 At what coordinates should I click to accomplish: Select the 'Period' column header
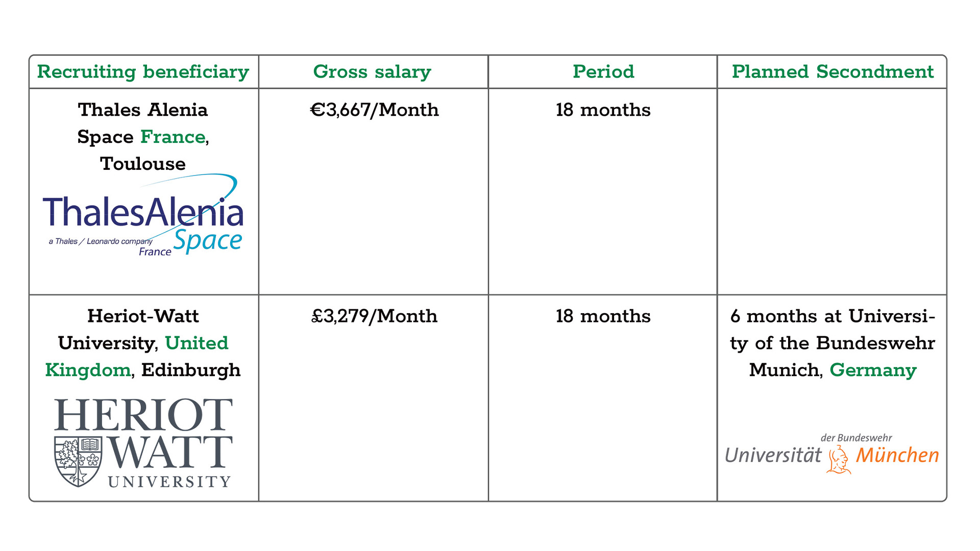[x=603, y=72]
